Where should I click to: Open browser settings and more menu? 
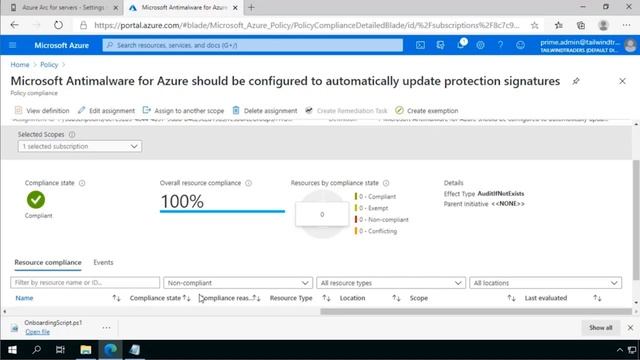click(627, 25)
